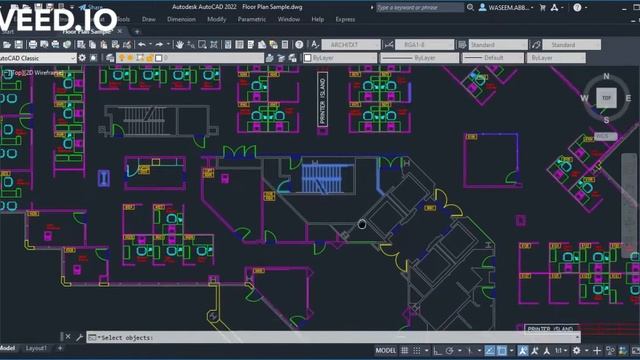Viewport: 640px width, 360px height.
Task: Toggle Ortho mode in status bar
Action: point(437,351)
